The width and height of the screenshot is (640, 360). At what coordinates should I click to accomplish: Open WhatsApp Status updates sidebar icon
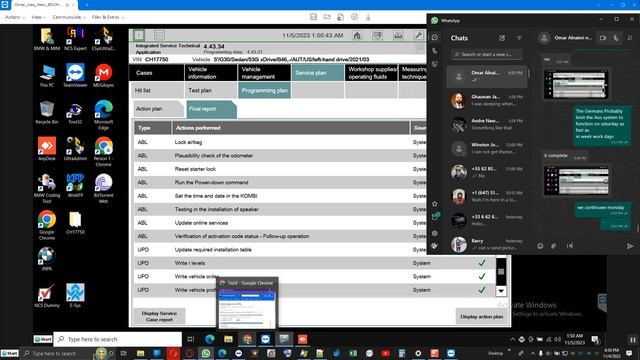click(x=435, y=64)
